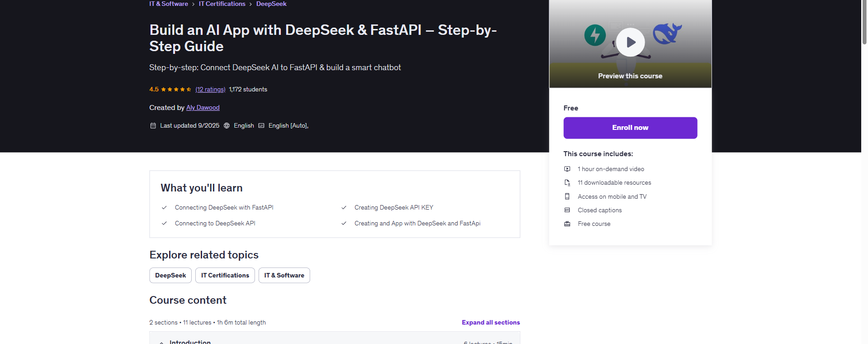Open DeepSeek breadcrumb link
Image resolution: width=868 pixels, height=344 pixels.
click(x=271, y=4)
